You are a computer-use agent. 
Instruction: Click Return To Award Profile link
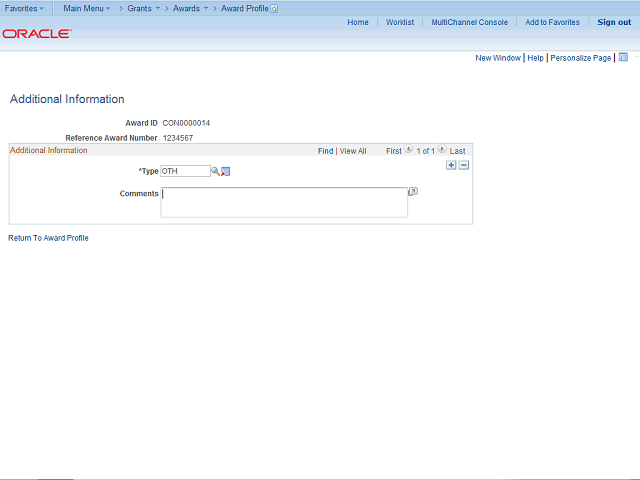coord(48,238)
